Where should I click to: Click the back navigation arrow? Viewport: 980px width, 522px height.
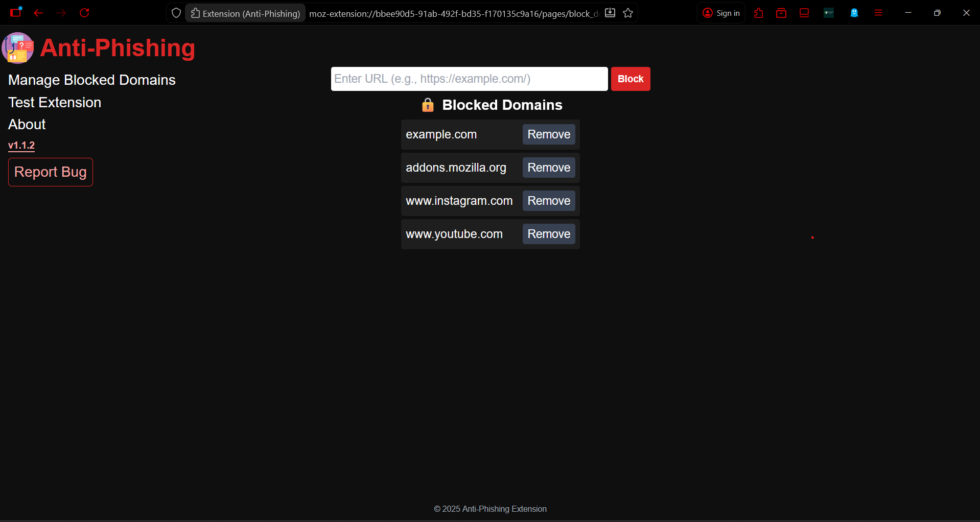click(x=38, y=13)
